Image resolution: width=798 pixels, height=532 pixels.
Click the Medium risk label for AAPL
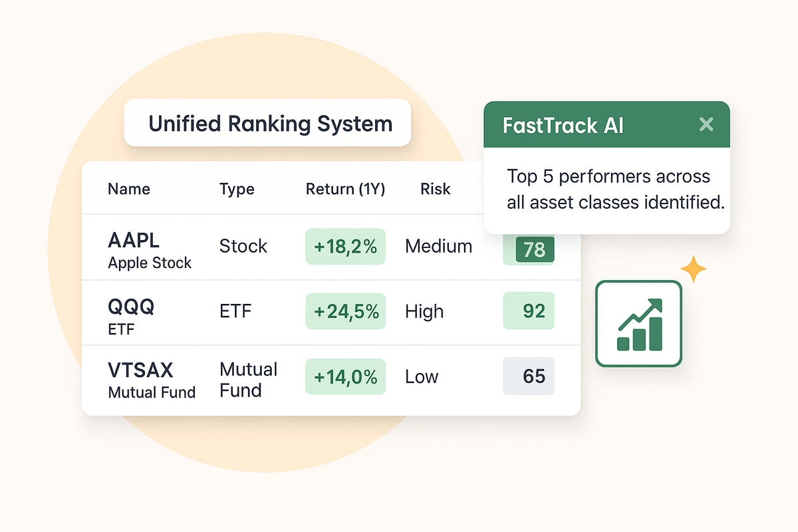(x=439, y=246)
